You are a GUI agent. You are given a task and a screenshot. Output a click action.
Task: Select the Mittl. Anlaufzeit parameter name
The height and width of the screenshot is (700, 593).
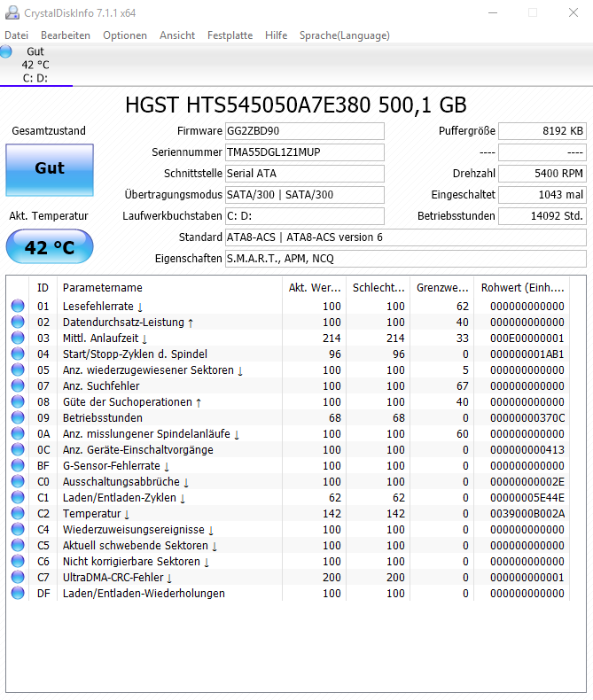point(105,338)
